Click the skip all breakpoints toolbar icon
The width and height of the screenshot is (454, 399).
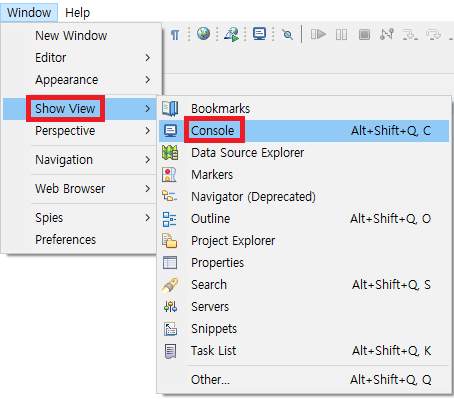(x=287, y=34)
